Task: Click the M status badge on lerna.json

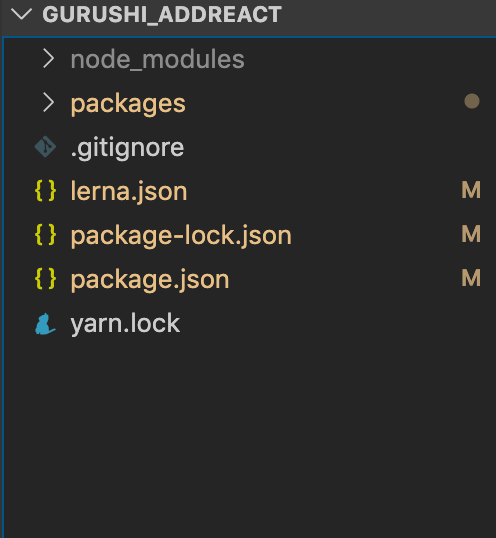Action: 471,190
